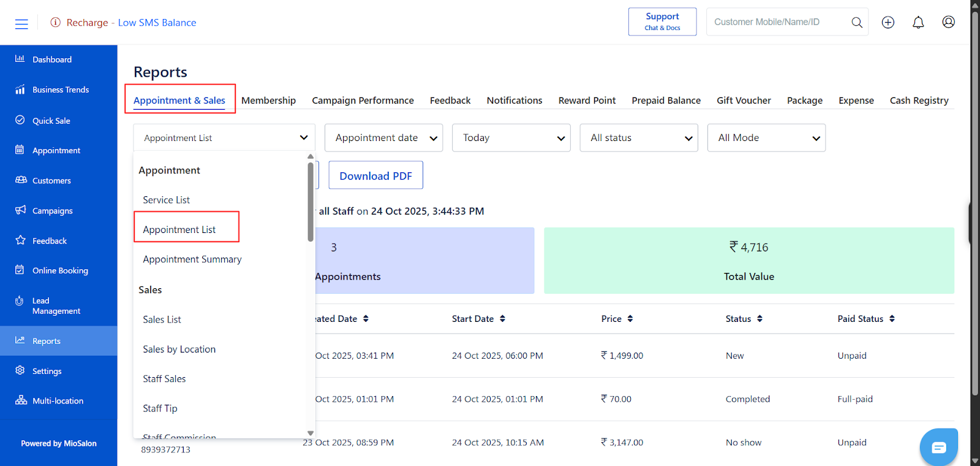Open the Today date range dropdown
980x466 pixels.
pos(511,138)
